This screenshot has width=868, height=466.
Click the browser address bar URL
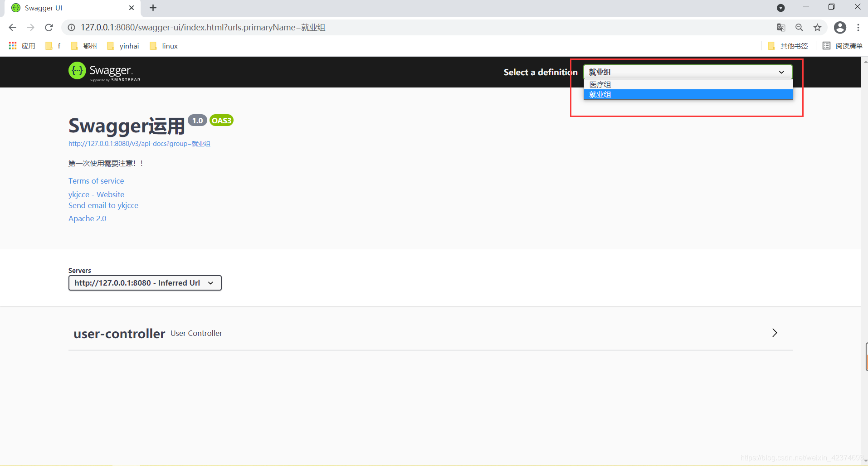coord(203,28)
